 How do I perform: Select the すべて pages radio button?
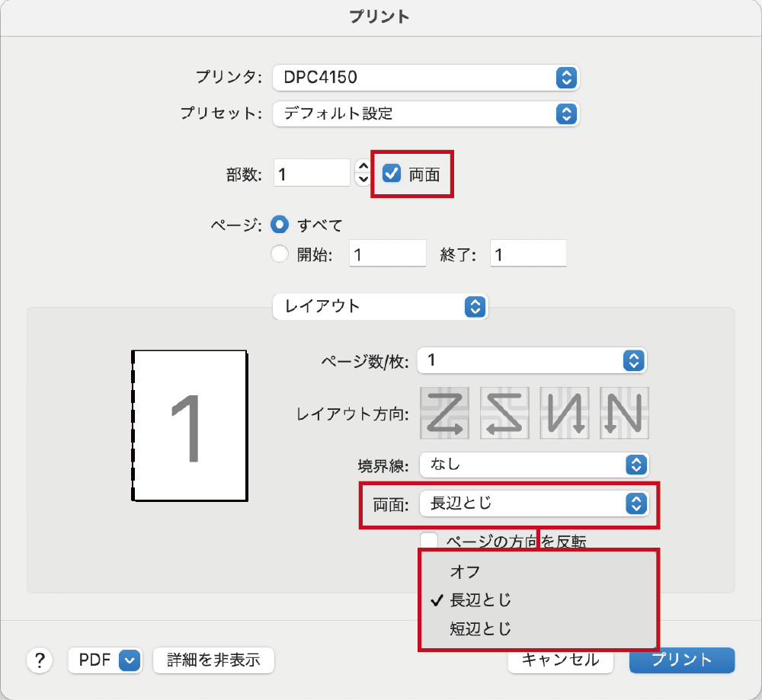pyautogui.click(x=280, y=225)
